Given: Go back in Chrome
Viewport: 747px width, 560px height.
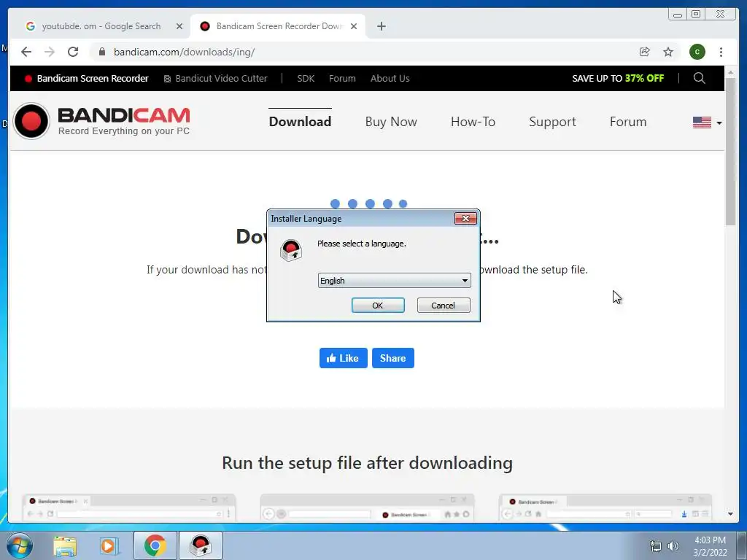Looking at the screenshot, I should click(x=26, y=52).
